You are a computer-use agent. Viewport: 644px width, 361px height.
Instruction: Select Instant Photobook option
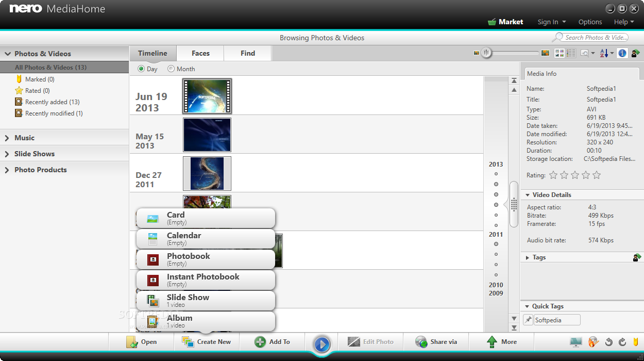pyautogui.click(x=206, y=280)
